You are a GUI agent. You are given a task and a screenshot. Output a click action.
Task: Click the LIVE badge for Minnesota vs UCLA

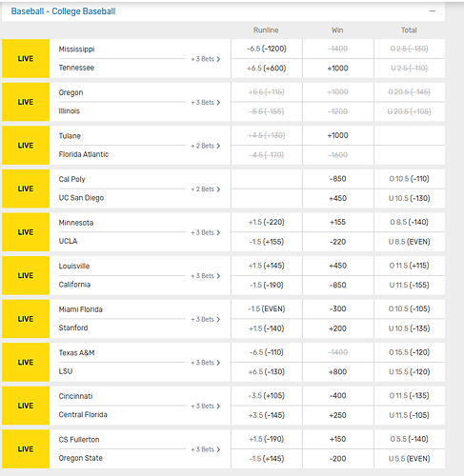click(x=26, y=232)
